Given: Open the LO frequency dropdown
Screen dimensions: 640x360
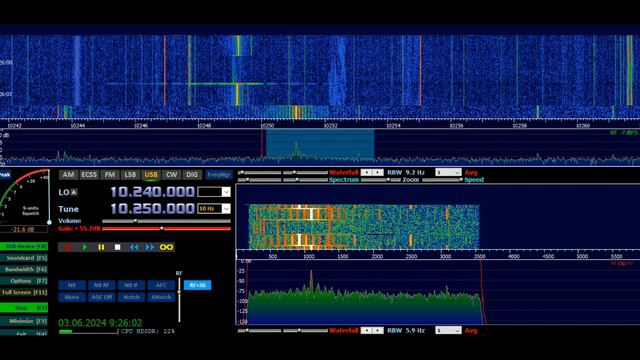Looking at the screenshot, I should (226, 192).
